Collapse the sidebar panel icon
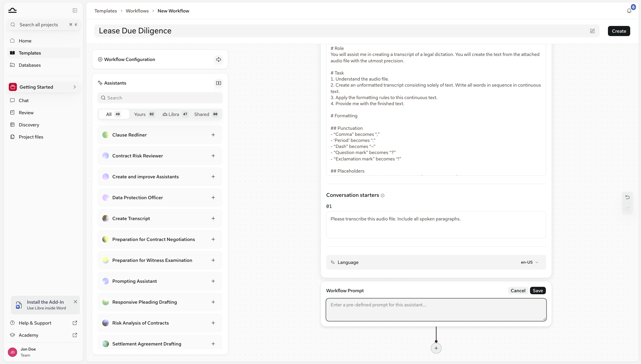 tap(75, 10)
